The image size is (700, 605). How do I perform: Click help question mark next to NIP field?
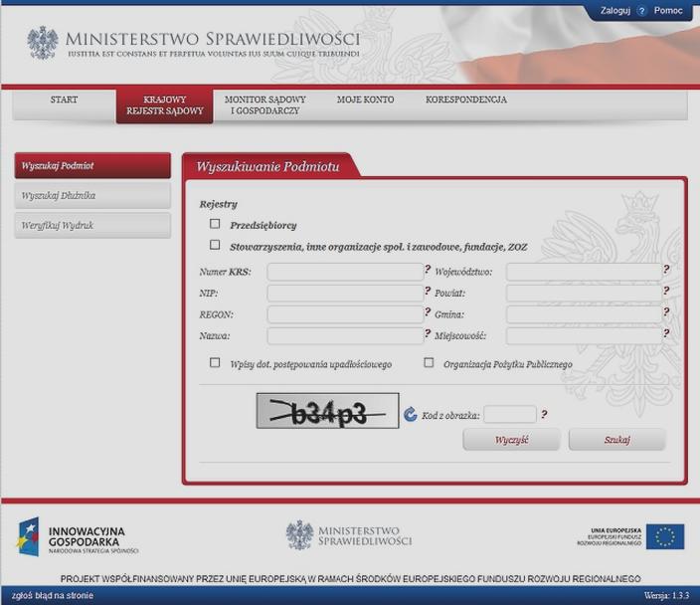click(x=428, y=291)
